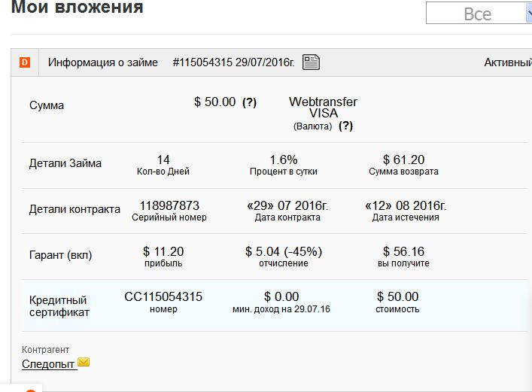Click the orange D loan type icon
Viewport: 532px width, 392px height.
25,62
